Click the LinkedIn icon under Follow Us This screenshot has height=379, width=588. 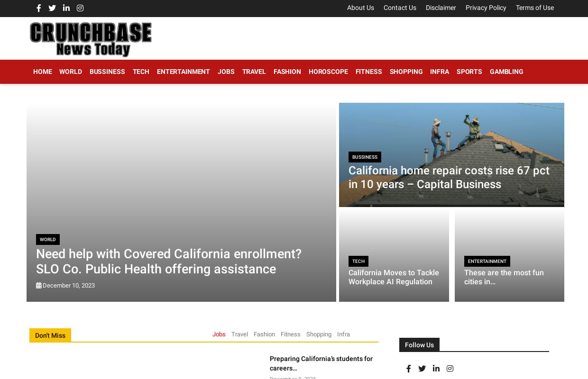pos(436,369)
